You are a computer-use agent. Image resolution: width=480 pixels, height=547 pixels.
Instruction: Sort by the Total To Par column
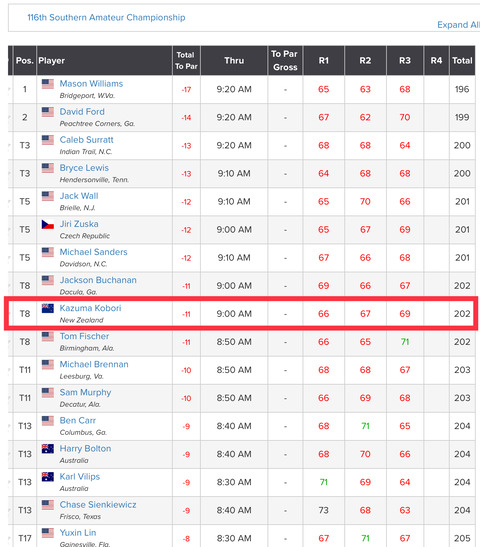(186, 60)
